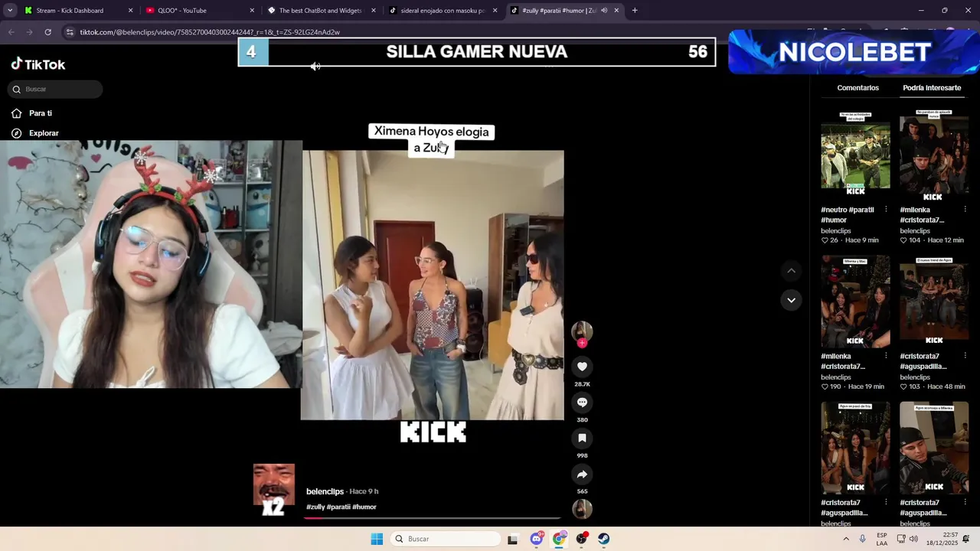
Task: Switch to the Podría interesarte tab
Action: (x=932, y=88)
